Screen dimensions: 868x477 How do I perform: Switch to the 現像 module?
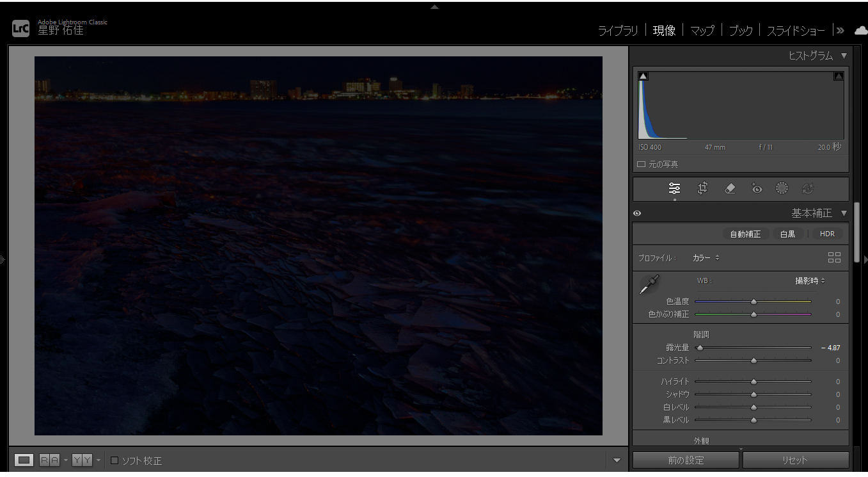click(664, 30)
